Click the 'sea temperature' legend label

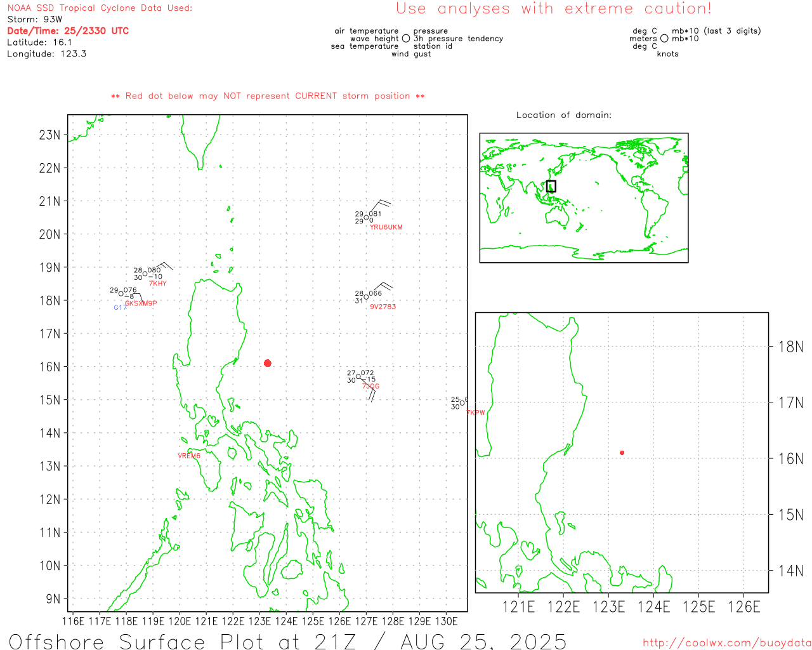tap(365, 46)
